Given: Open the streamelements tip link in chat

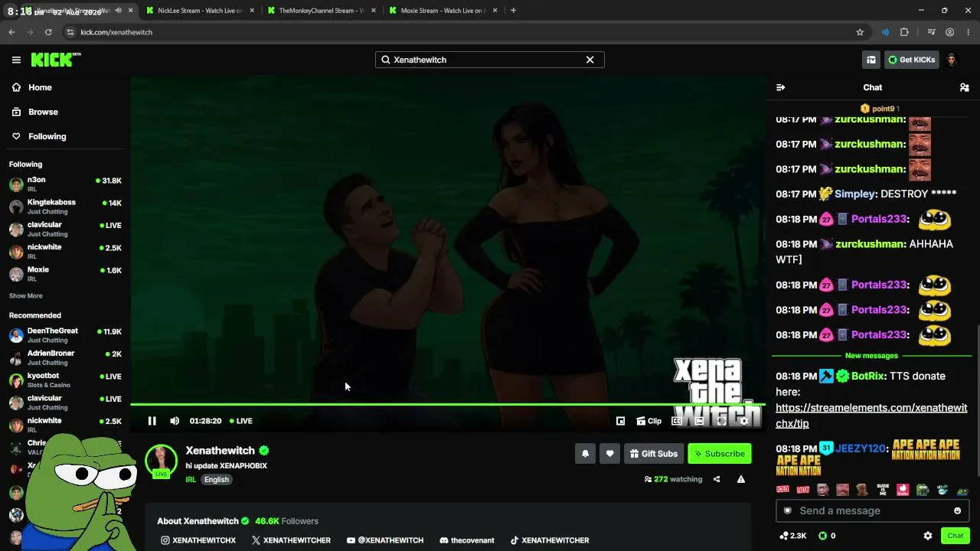Looking at the screenshot, I should point(871,416).
